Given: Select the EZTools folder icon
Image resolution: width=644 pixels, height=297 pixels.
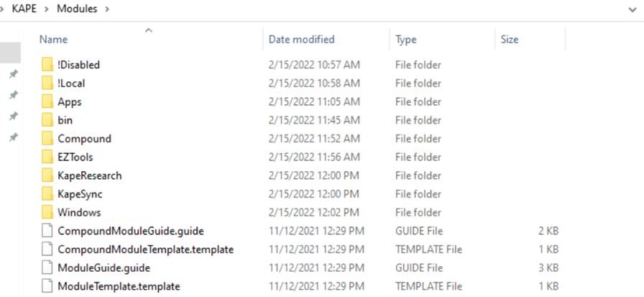Looking at the screenshot, I should pos(47,157).
